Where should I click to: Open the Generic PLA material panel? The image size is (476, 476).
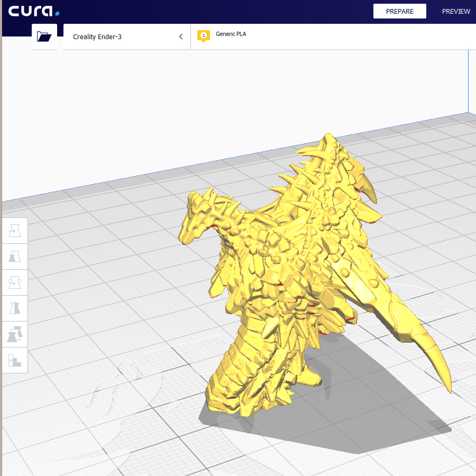point(333,36)
